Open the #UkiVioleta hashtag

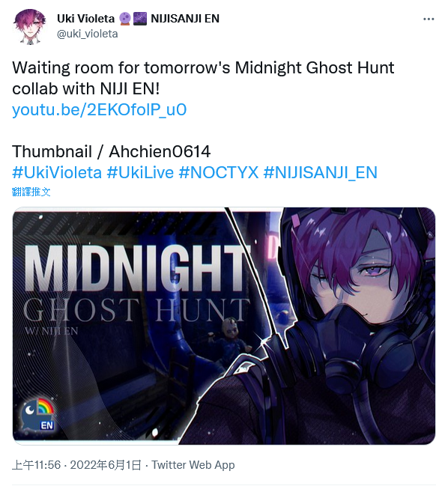(57, 172)
